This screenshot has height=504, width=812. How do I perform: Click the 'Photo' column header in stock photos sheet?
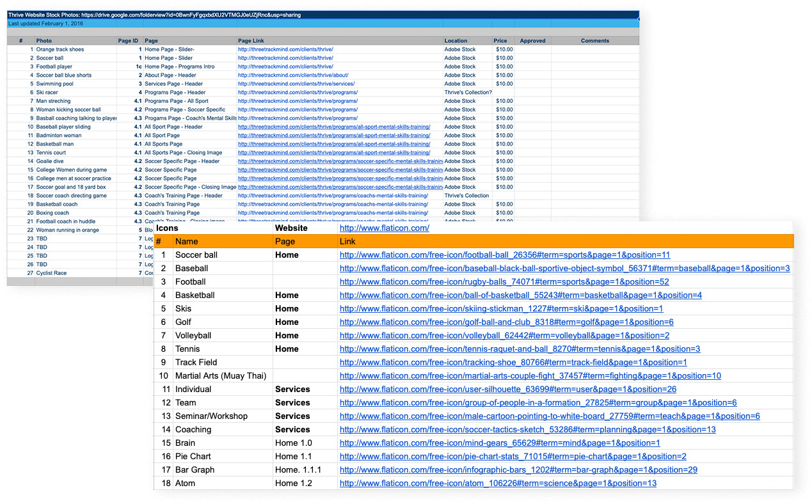76,41
